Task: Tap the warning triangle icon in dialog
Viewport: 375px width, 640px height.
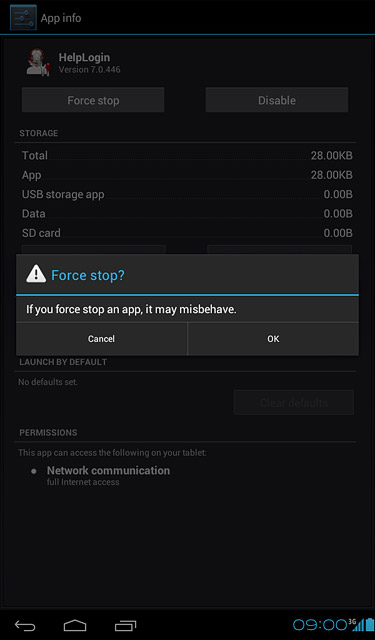Action: point(36,274)
